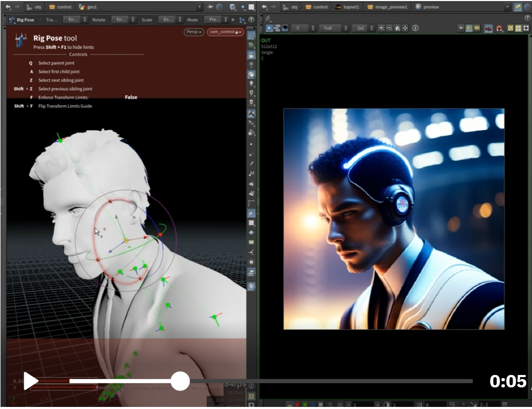Click the yellow light bulb sidebar icon
The image size is (532, 409).
[x=251, y=93]
